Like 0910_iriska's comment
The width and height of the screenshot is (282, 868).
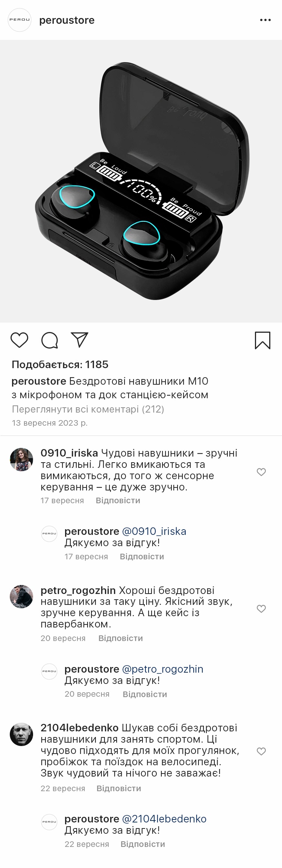tap(261, 472)
